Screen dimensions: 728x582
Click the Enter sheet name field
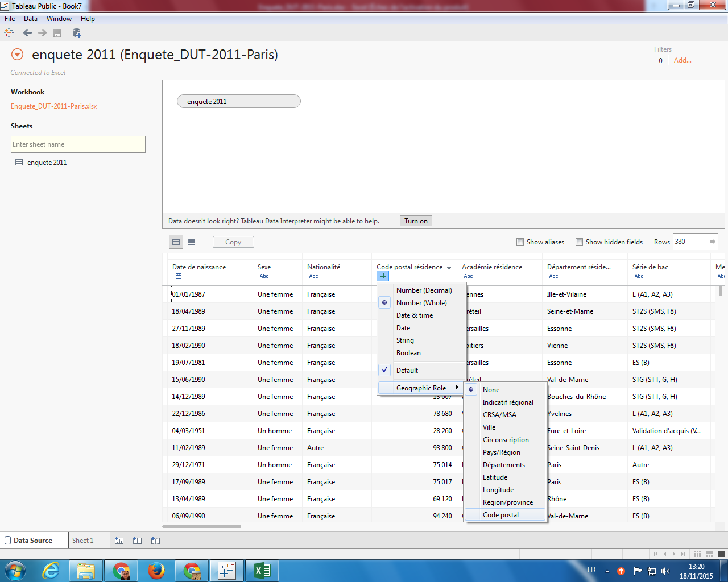(x=78, y=144)
